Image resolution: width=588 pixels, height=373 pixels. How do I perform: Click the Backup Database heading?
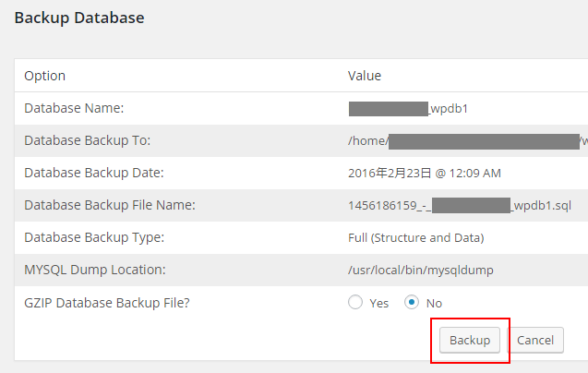(x=78, y=17)
